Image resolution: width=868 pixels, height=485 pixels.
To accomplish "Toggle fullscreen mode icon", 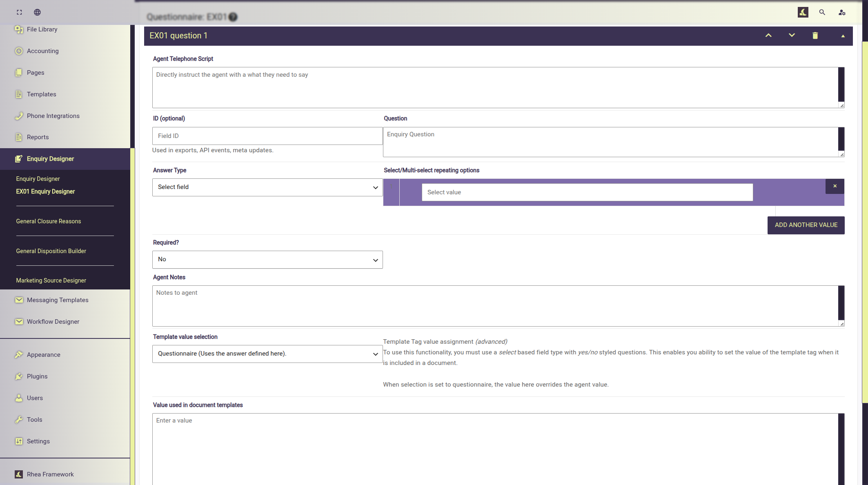I will coord(19,12).
